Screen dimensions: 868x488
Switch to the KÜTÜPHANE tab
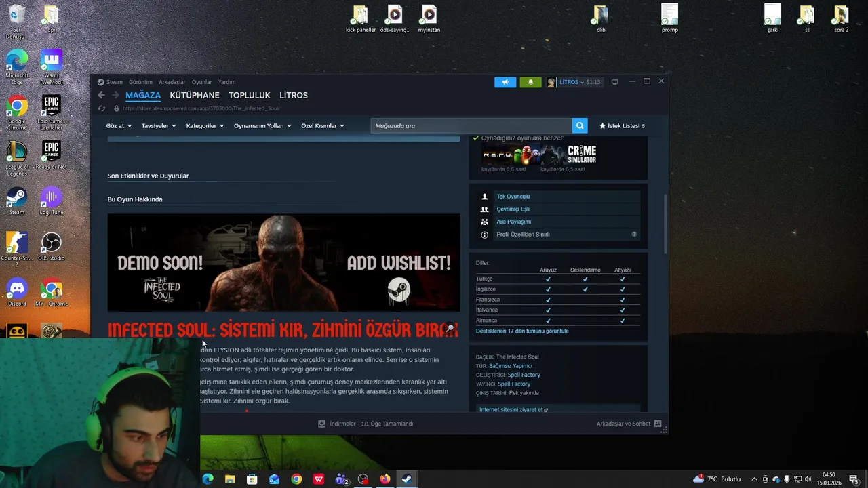point(195,95)
